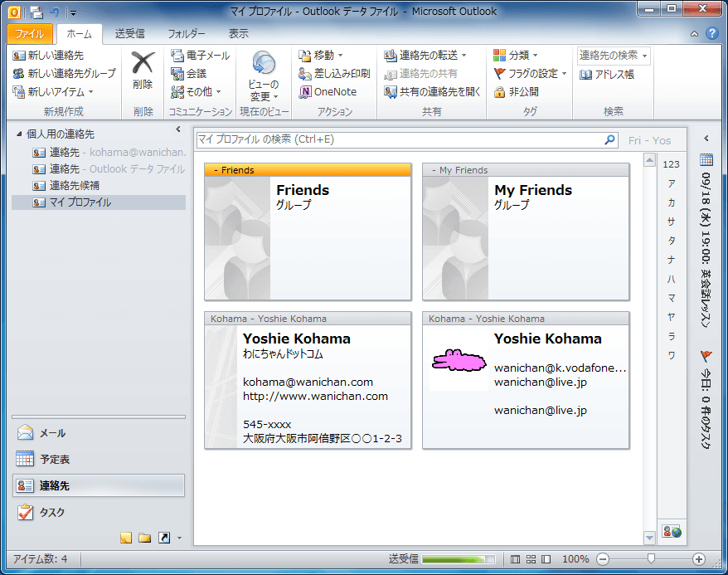Click zoom out minus button

point(603,559)
